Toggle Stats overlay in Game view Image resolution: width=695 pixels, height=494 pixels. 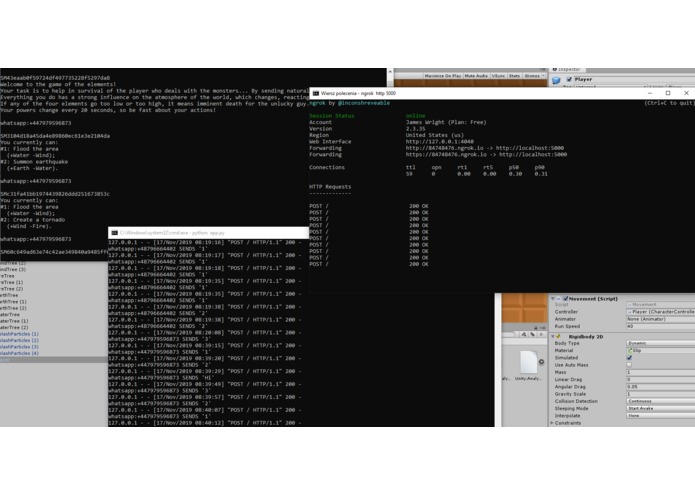(514, 76)
